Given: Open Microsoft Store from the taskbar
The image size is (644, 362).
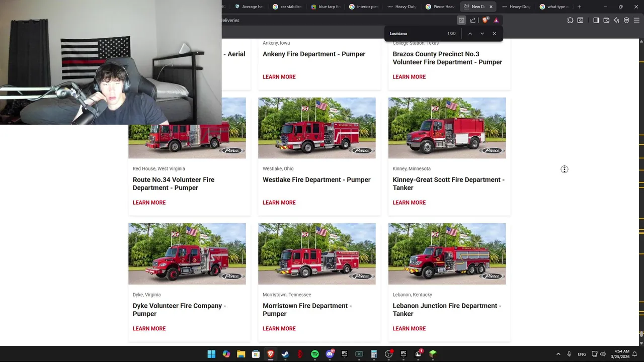Looking at the screenshot, I should click(x=256, y=354).
